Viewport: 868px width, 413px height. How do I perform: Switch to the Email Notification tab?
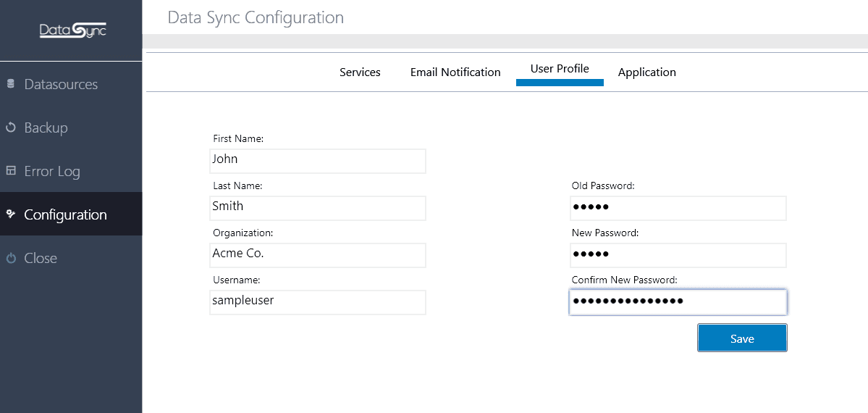pyautogui.click(x=455, y=72)
